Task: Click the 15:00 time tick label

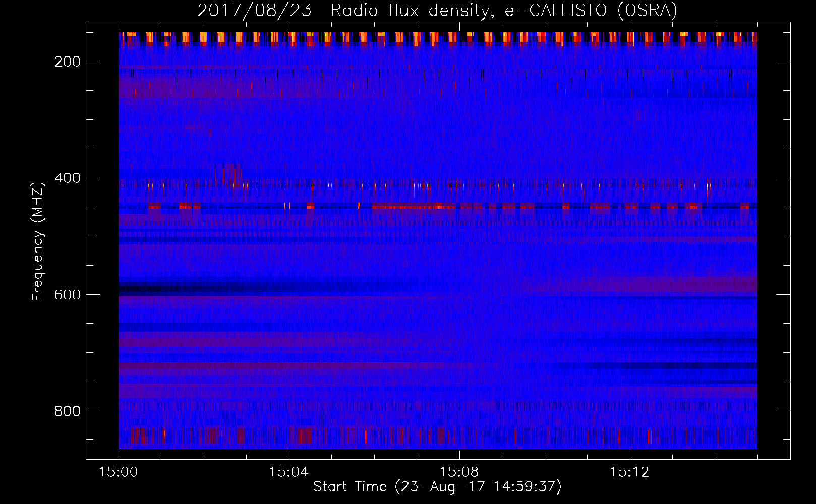Action: point(119,472)
